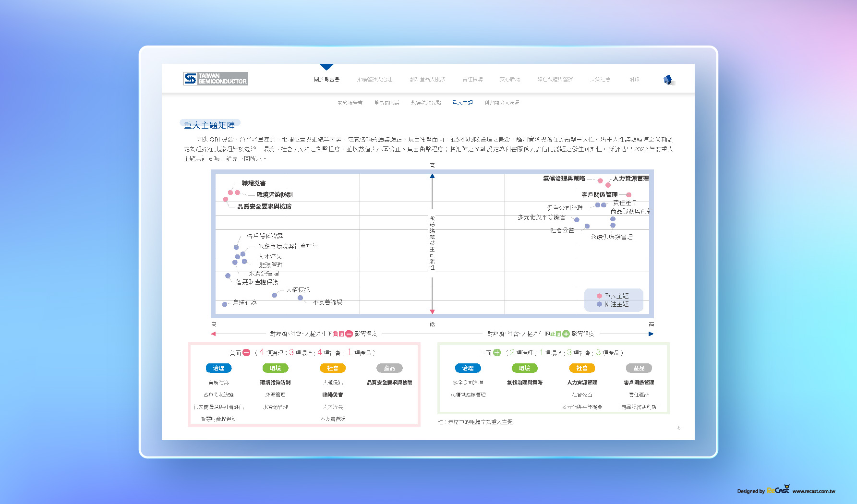This screenshot has height=504, width=857.
Task: Click the green 環境 badge in the positive panel
Action: (525, 368)
